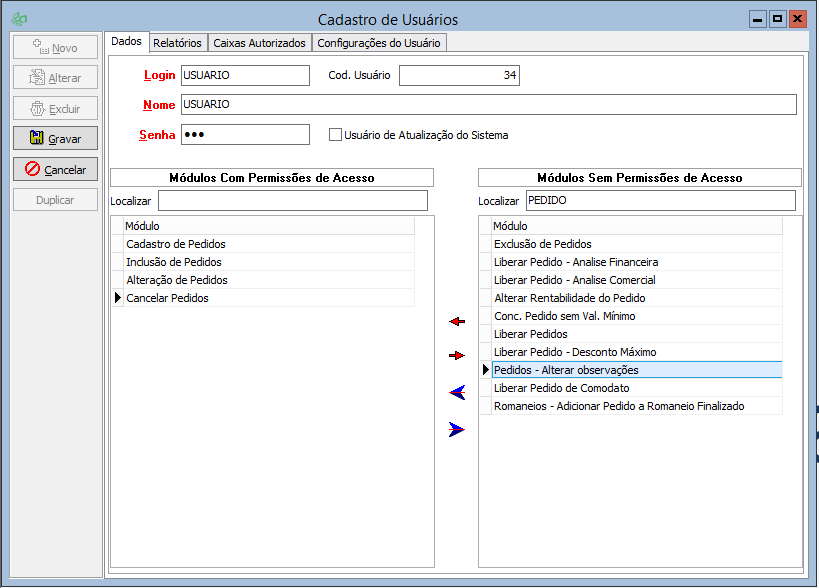Click the Senha password field

pyautogui.click(x=245, y=135)
